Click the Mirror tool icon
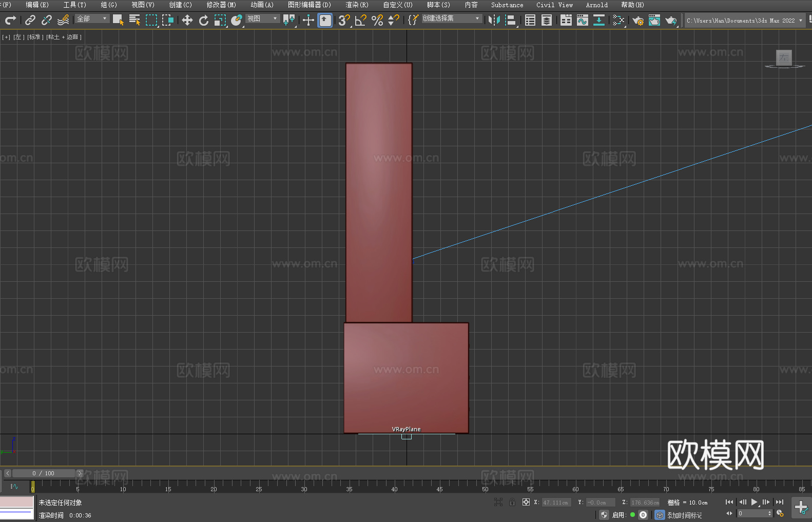The width and height of the screenshot is (812, 522). (494, 20)
